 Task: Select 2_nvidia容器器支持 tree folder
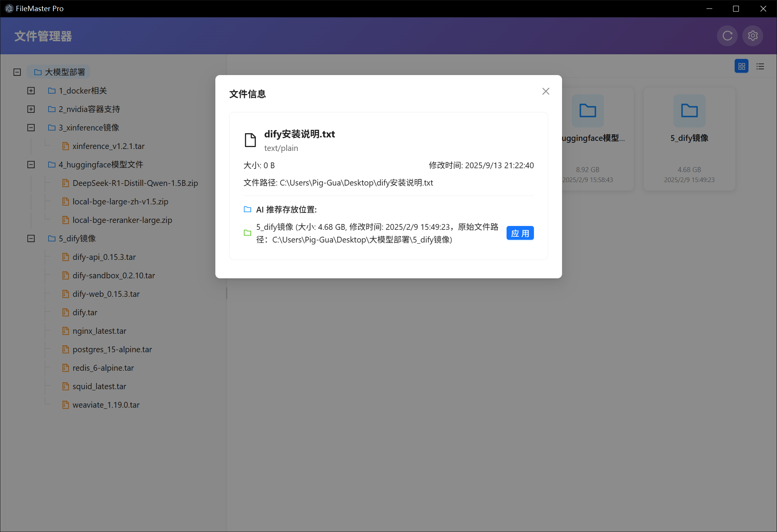[84, 109]
